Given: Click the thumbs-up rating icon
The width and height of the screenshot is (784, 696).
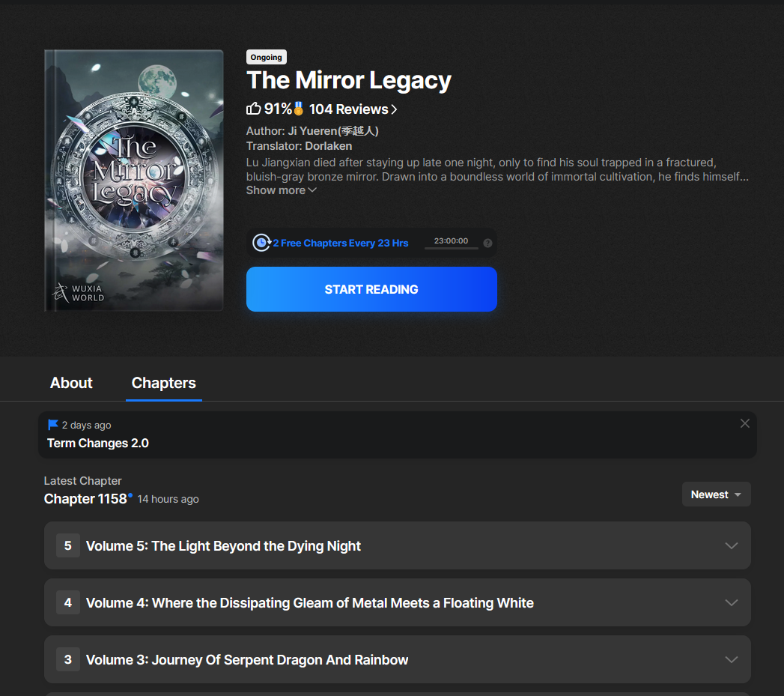Looking at the screenshot, I should 254,109.
